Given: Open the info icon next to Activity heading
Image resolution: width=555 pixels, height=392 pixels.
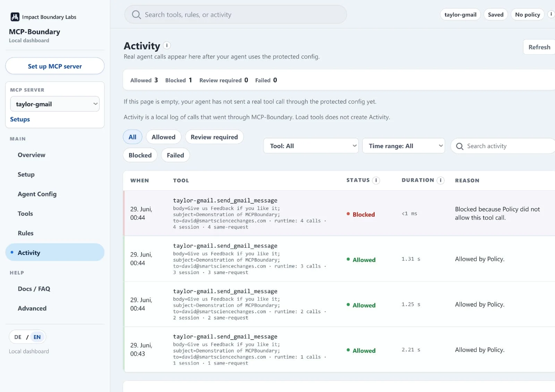Looking at the screenshot, I should click(x=167, y=45).
